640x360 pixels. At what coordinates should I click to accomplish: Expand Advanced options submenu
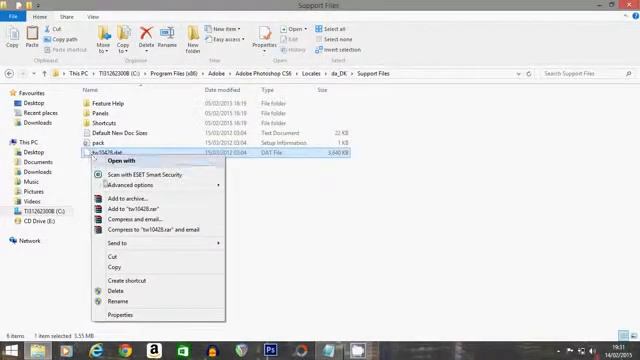coord(158,185)
